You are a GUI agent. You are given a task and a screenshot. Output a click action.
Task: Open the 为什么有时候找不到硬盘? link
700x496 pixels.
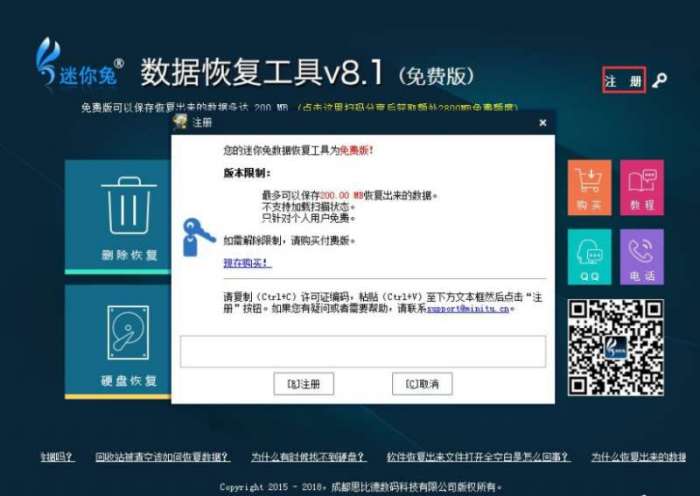coord(309,457)
